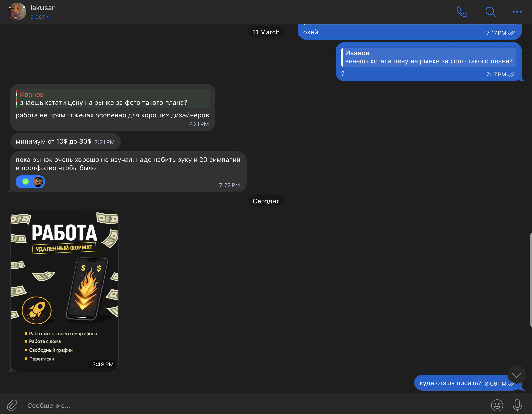Click lakusar's profile avatar in header
The width and height of the screenshot is (532, 414).
pos(17,12)
